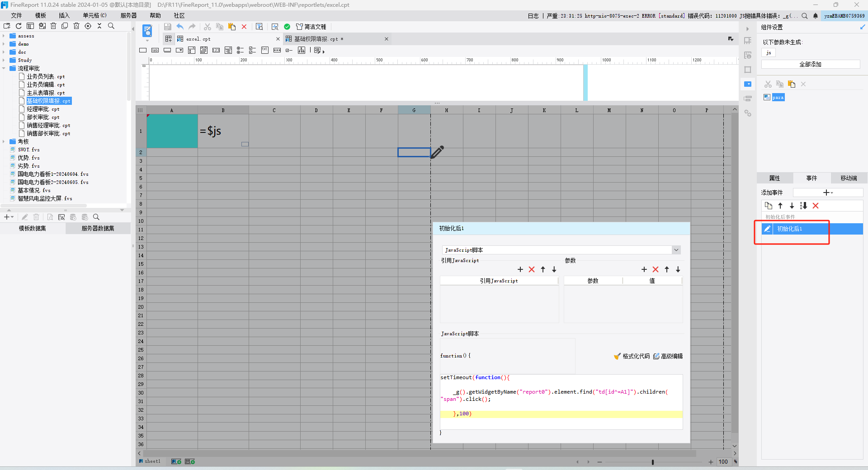The image size is (868, 470).
Task: Click the checkbox widget icon
Action: click(x=289, y=50)
